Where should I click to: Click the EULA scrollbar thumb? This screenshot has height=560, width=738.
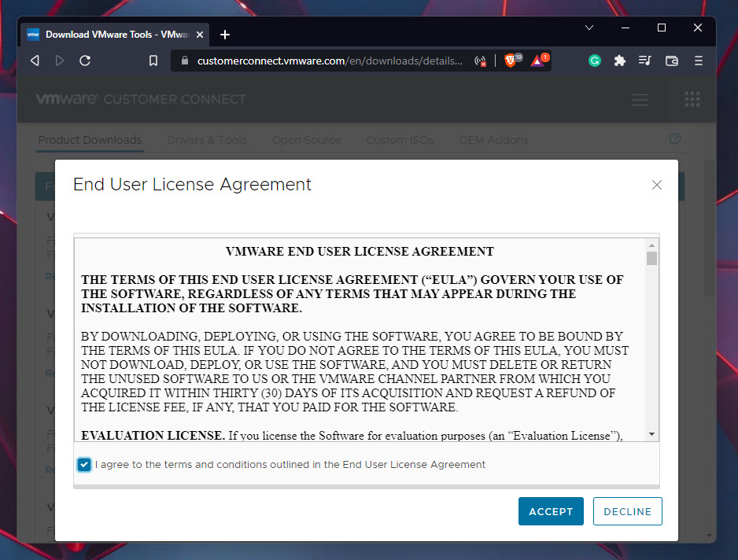652,258
